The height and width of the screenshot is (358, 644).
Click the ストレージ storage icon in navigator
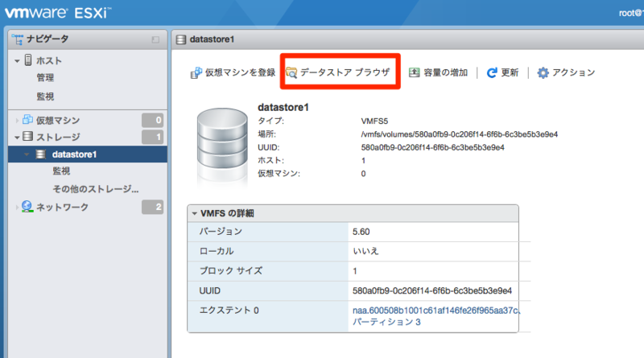click(27, 136)
